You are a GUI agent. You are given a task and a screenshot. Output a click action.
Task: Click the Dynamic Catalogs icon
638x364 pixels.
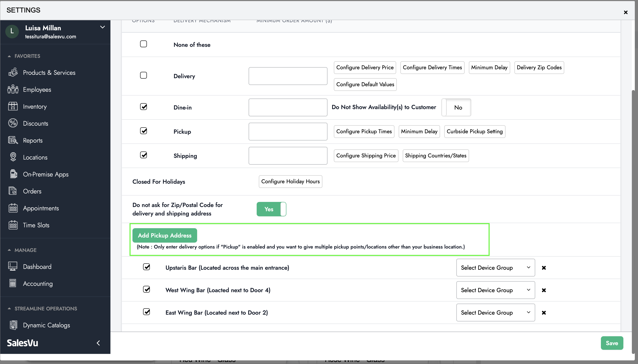click(13, 325)
